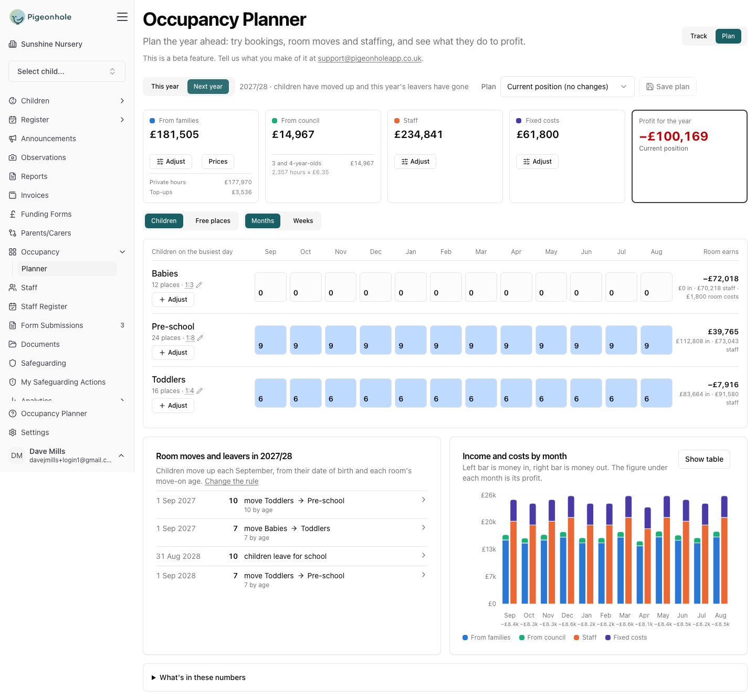
Task: Click the Parents/Carers icon
Action: pyautogui.click(x=13, y=233)
